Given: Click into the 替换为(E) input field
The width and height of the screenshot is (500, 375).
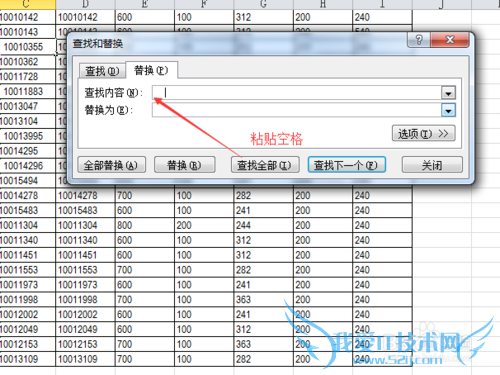Looking at the screenshot, I should point(297,110).
